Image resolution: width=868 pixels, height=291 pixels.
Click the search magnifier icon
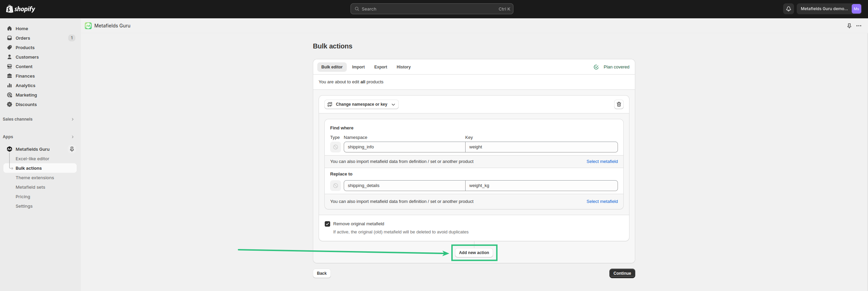(357, 9)
